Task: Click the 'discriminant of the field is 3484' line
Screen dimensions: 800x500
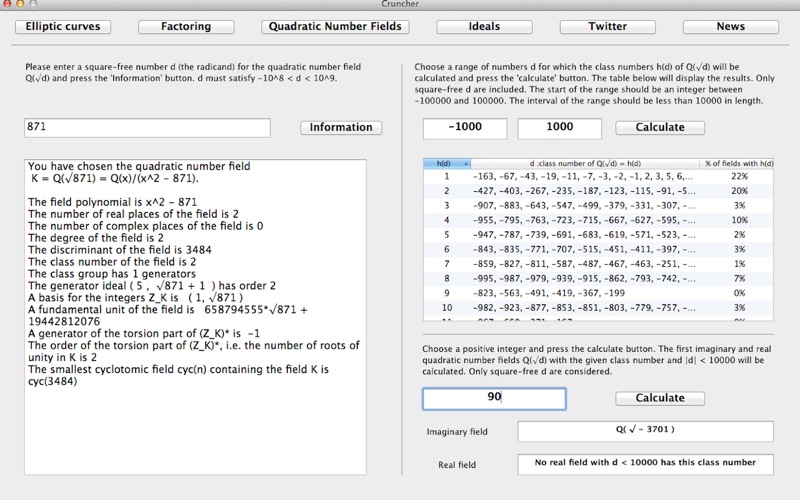Action: pos(120,250)
